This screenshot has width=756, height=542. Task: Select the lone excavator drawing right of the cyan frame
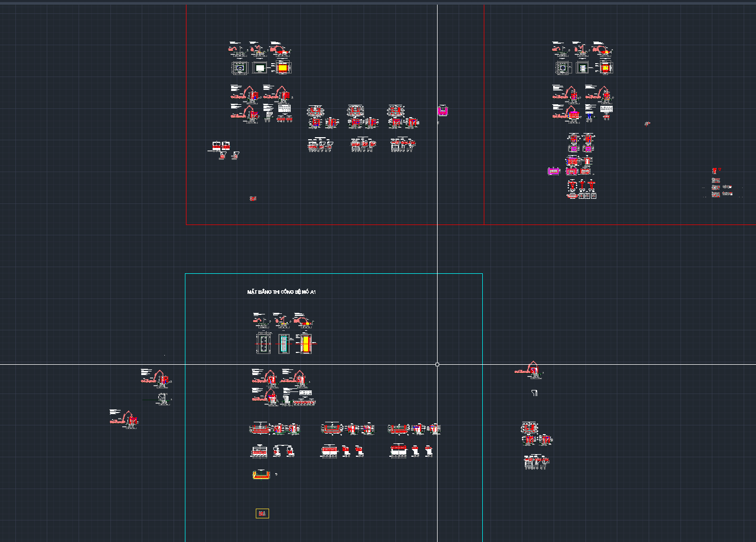[529, 370]
